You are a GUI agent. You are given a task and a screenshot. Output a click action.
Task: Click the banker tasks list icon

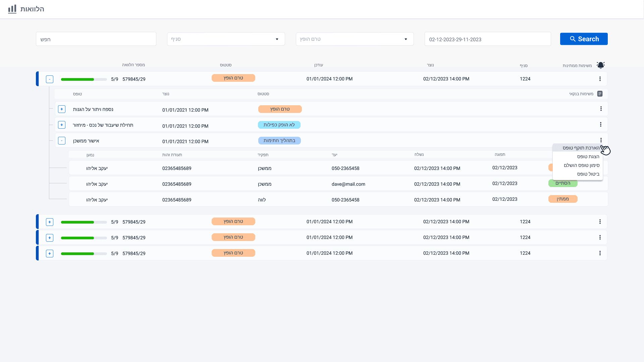tap(600, 94)
